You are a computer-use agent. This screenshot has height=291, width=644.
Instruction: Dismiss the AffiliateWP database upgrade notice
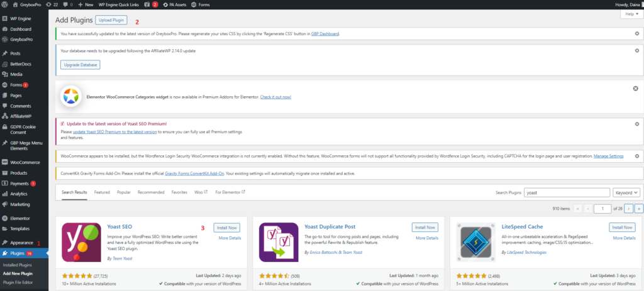point(636,50)
